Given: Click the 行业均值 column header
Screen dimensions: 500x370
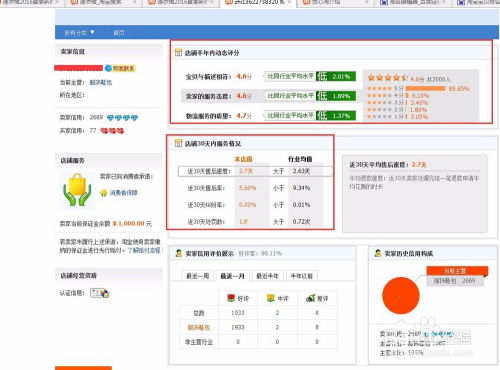Looking at the screenshot, I should point(300,159).
